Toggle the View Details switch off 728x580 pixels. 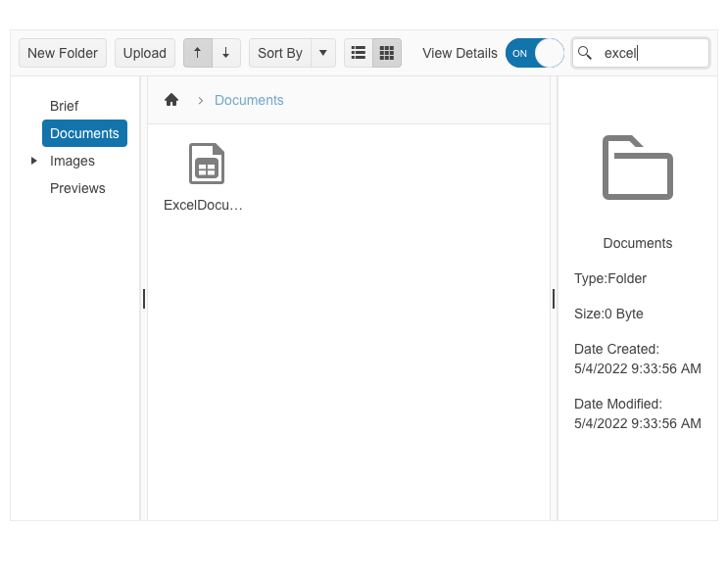[534, 53]
